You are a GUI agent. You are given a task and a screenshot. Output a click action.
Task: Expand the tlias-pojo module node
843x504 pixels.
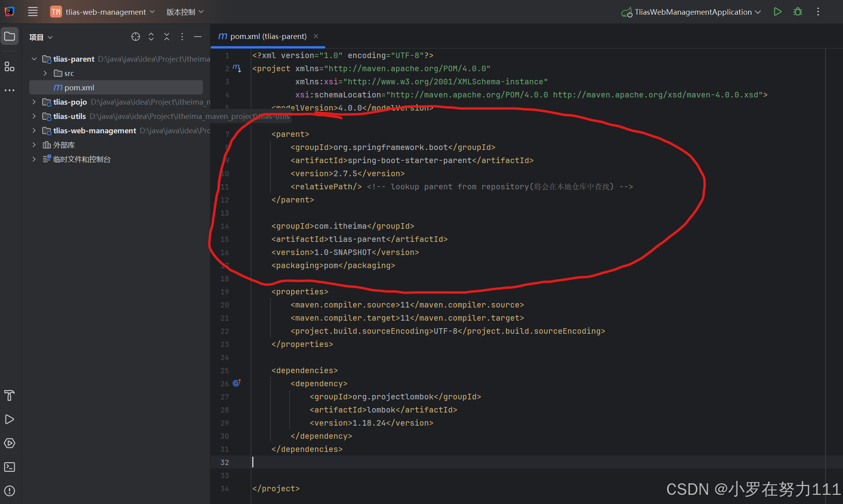click(x=34, y=102)
